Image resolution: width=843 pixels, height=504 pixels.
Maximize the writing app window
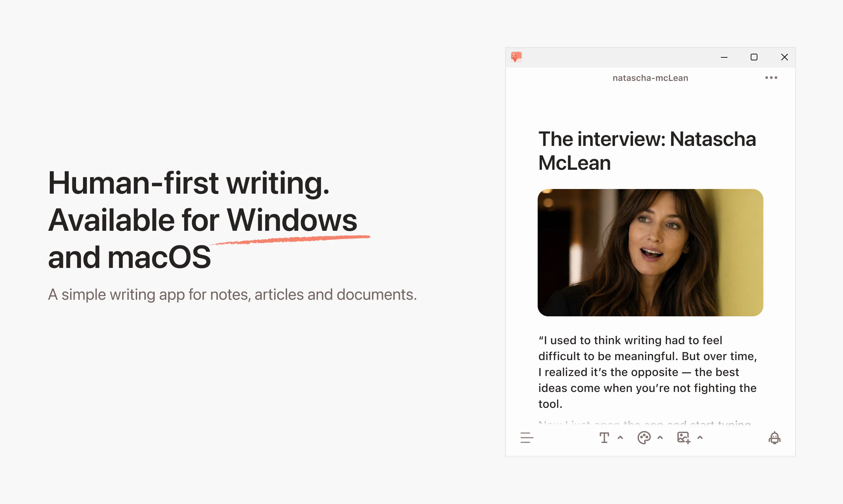point(754,57)
